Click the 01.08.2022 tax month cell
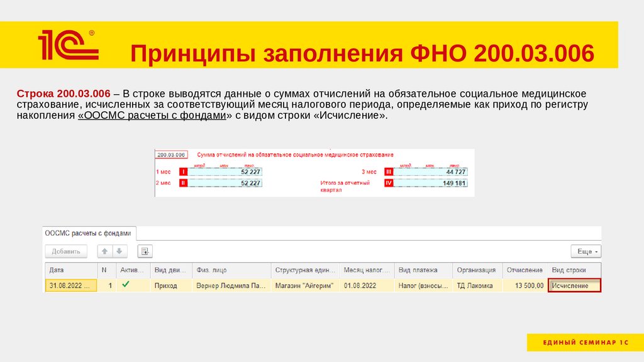 click(x=367, y=285)
